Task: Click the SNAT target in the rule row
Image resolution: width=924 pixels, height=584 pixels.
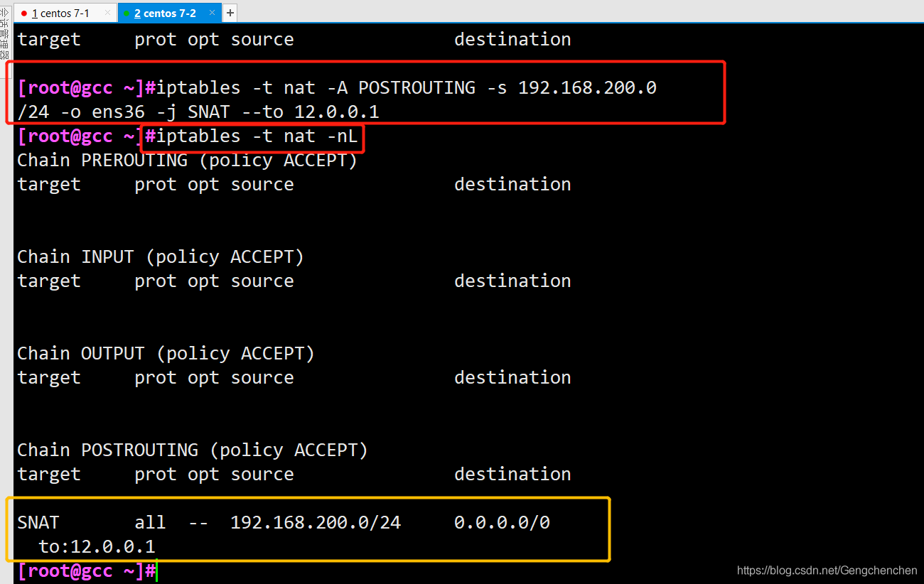Action: (x=38, y=523)
